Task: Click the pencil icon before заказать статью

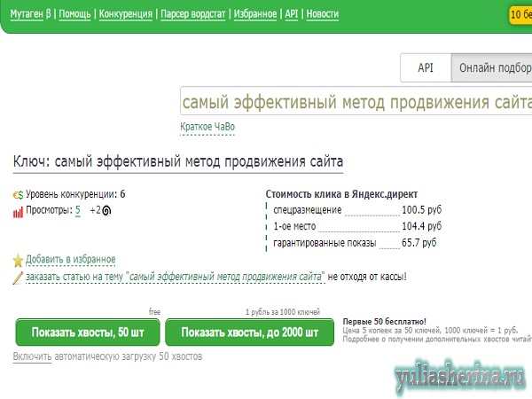Action: [18, 278]
